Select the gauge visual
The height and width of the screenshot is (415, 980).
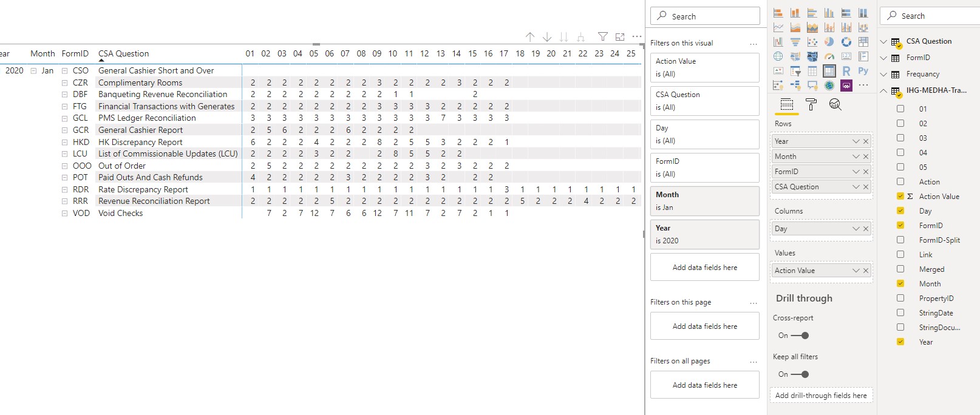click(x=829, y=56)
